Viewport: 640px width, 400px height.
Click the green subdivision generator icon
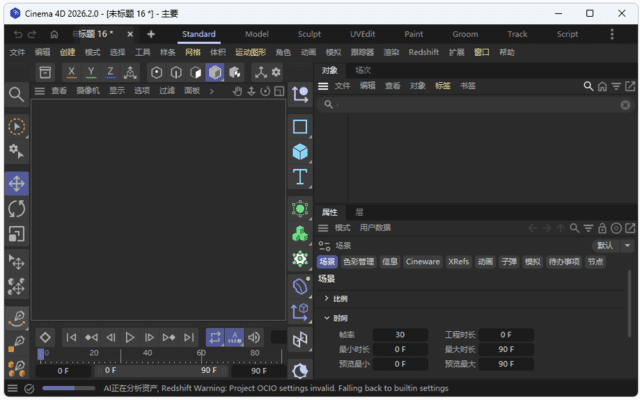300,209
